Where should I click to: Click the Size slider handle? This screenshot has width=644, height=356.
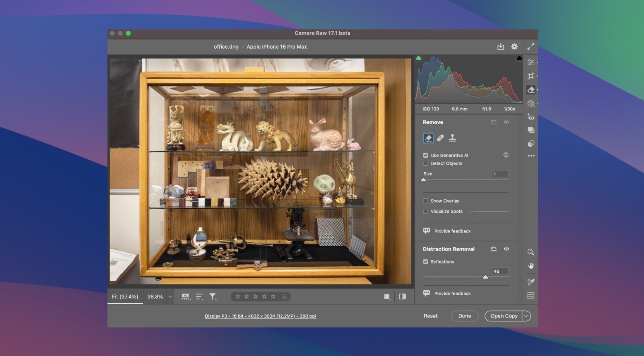pos(423,180)
